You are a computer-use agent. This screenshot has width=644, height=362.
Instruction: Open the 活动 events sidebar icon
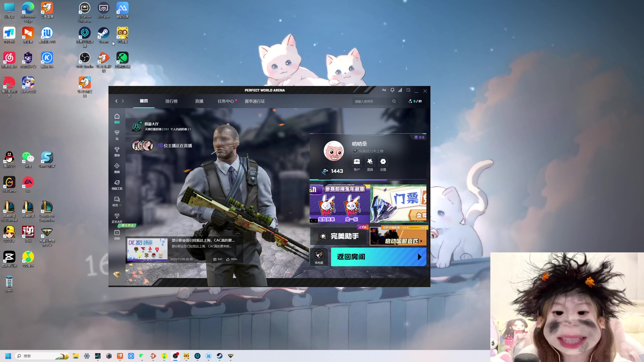click(117, 235)
